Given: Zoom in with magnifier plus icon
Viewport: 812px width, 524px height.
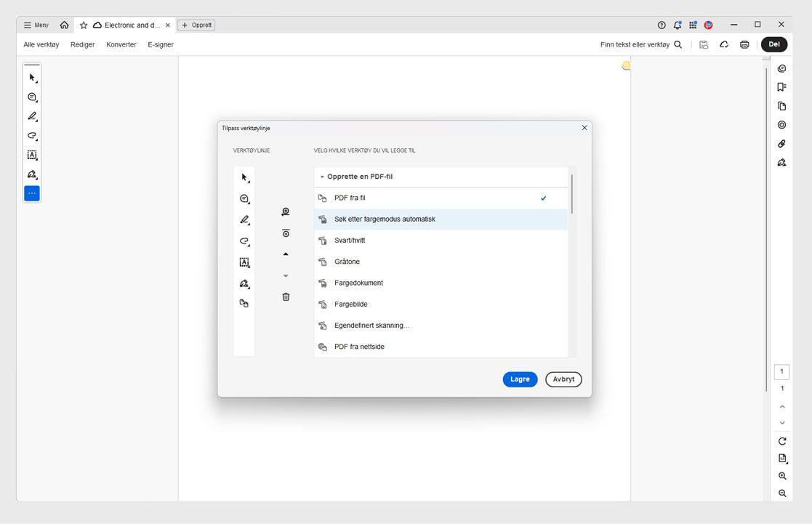Looking at the screenshot, I should click(x=782, y=476).
